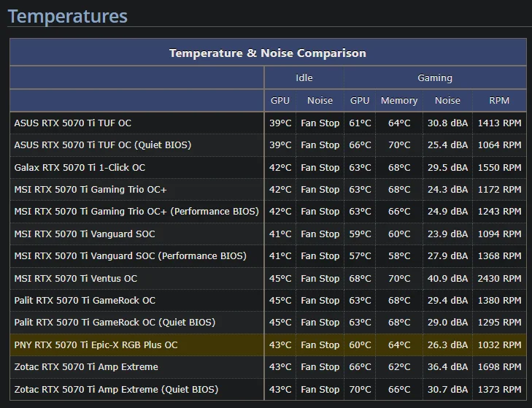Click the Temperatures section heading
Image resolution: width=532 pixels, height=408 pixels.
click(68, 16)
